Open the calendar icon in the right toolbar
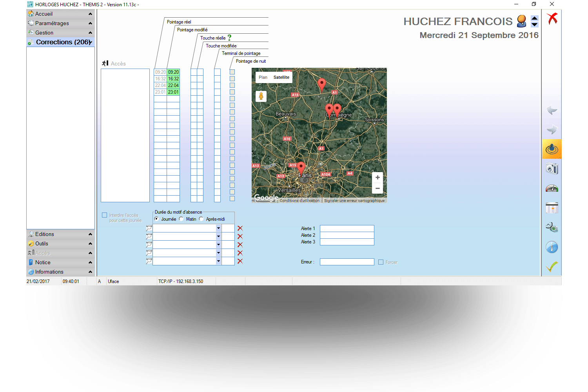Image resolution: width=588 pixels, height=392 pixels. [x=552, y=207]
